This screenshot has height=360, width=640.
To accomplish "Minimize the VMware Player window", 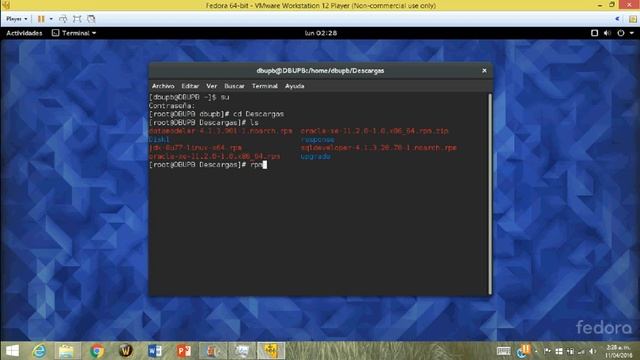I will point(600,5).
